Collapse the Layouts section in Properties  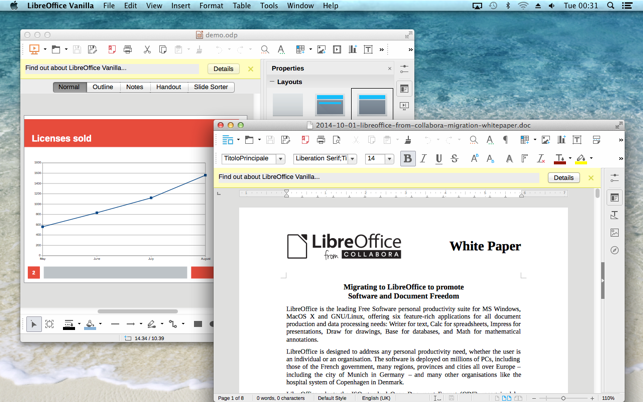[x=271, y=82]
